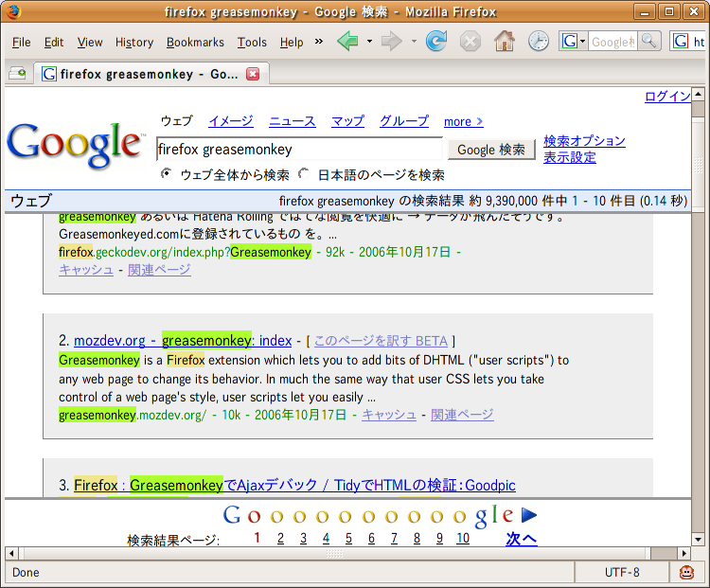Click the UTF-8 status bar entry
Image resolution: width=710 pixels, height=588 pixels.
pos(622,573)
